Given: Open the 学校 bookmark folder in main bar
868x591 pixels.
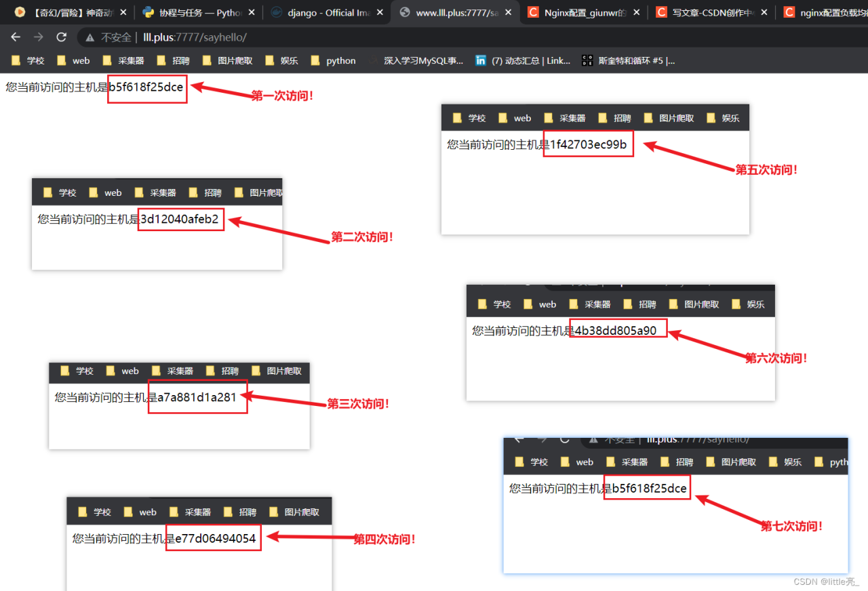Looking at the screenshot, I should pyautogui.click(x=28, y=60).
